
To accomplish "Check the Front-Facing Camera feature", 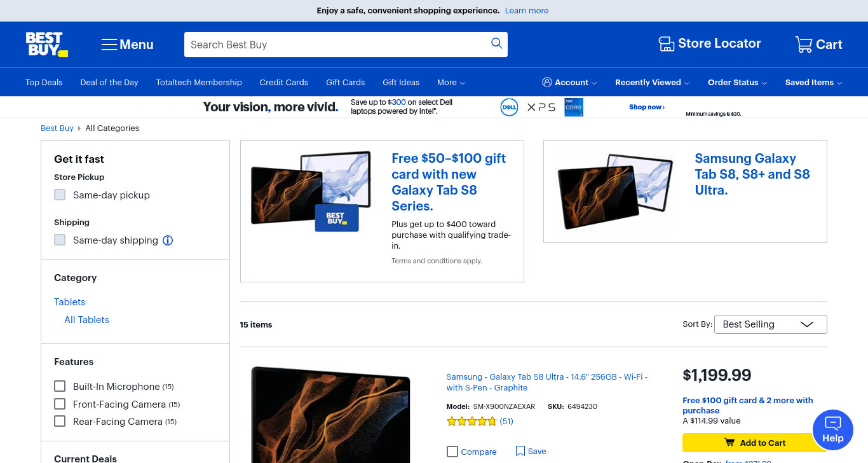I will (x=60, y=404).
